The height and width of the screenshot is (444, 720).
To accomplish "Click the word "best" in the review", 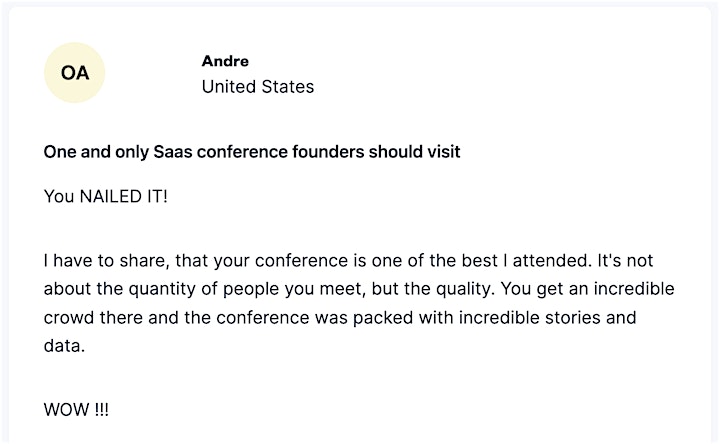I will coord(479,261).
